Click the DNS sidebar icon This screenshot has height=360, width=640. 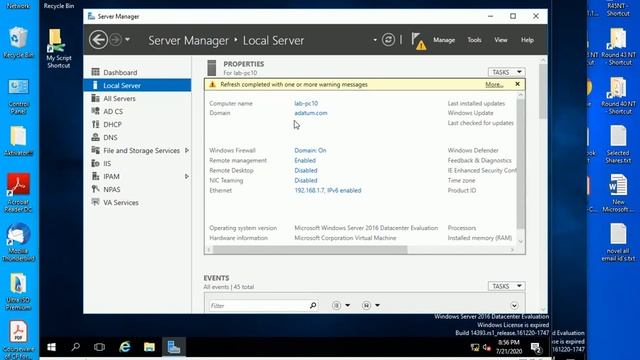pos(96,137)
